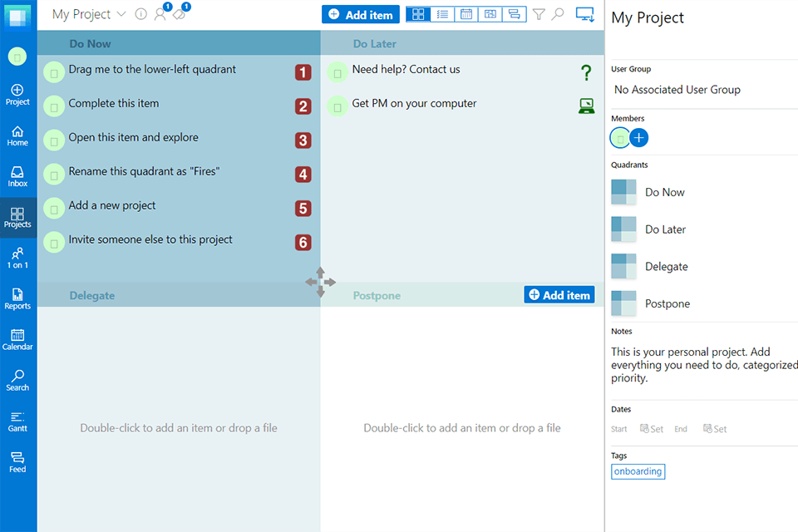This screenshot has width=798, height=532.
Task: Open the My Project dropdown
Action: coord(121,14)
